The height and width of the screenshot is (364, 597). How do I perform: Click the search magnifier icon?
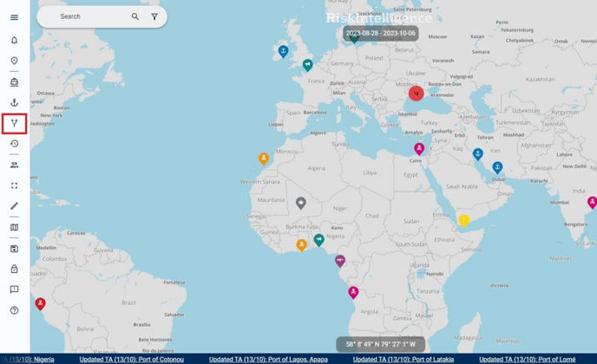pyautogui.click(x=135, y=16)
